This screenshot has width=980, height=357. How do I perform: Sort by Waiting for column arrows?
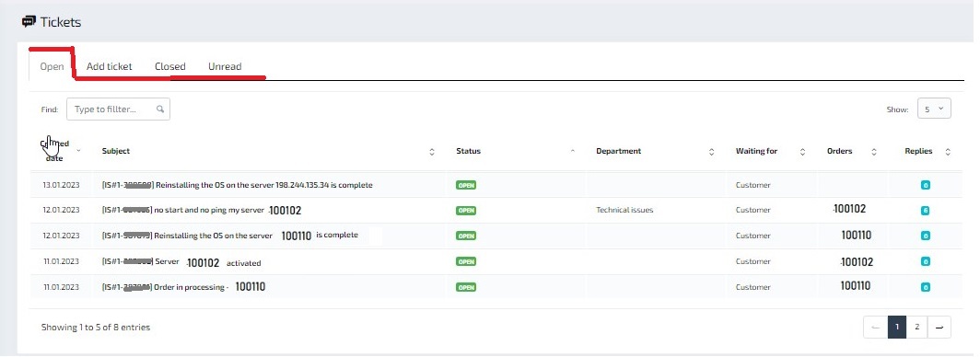(x=802, y=152)
